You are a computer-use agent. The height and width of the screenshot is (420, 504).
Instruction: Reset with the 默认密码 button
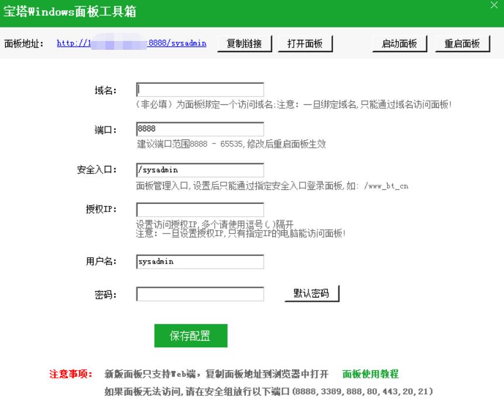(x=312, y=293)
